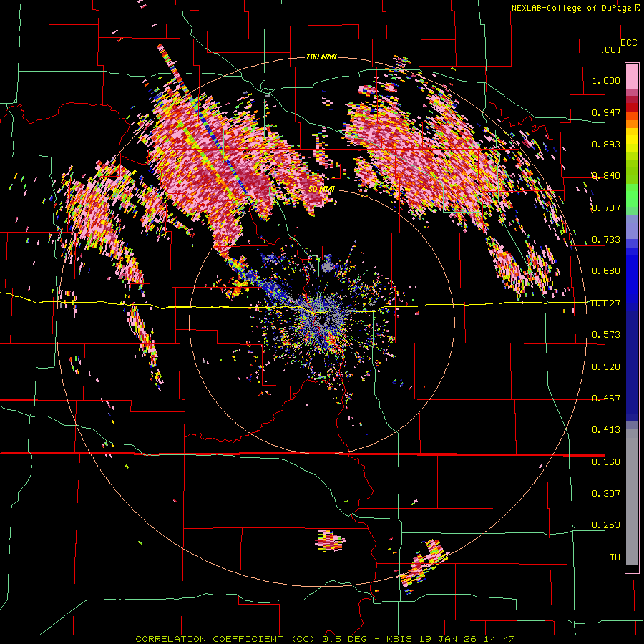Click the TH threshold label
This screenshot has height=644, width=644.
(x=615, y=557)
